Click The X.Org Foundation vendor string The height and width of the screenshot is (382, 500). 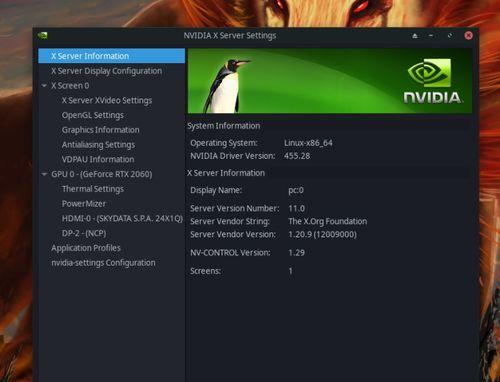[x=328, y=221]
